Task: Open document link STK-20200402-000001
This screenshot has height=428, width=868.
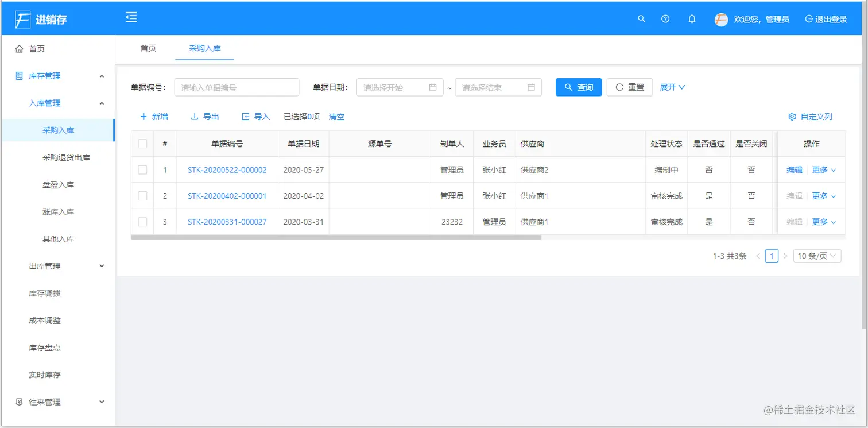Action: pyautogui.click(x=227, y=196)
